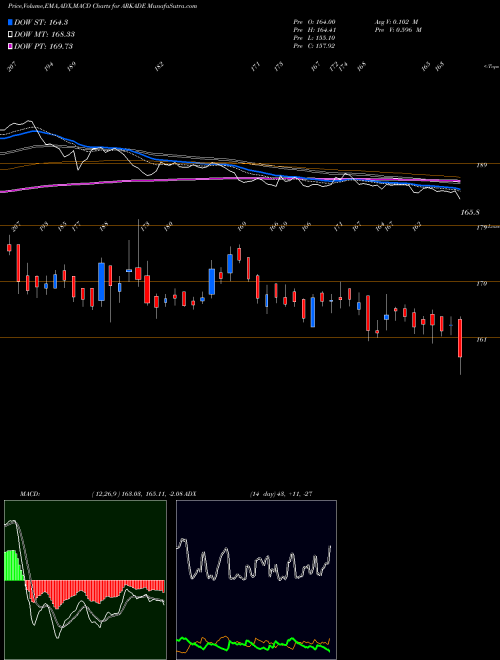Open the dark blue ADX indicator panel
This screenshot has height=660, width=500.
point(256,580)
